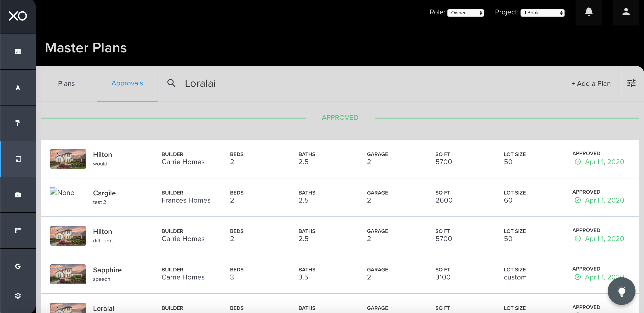The image size is (644, 313).
Task: Click the G sidebar icon
Action: click(x=18, y=266)
